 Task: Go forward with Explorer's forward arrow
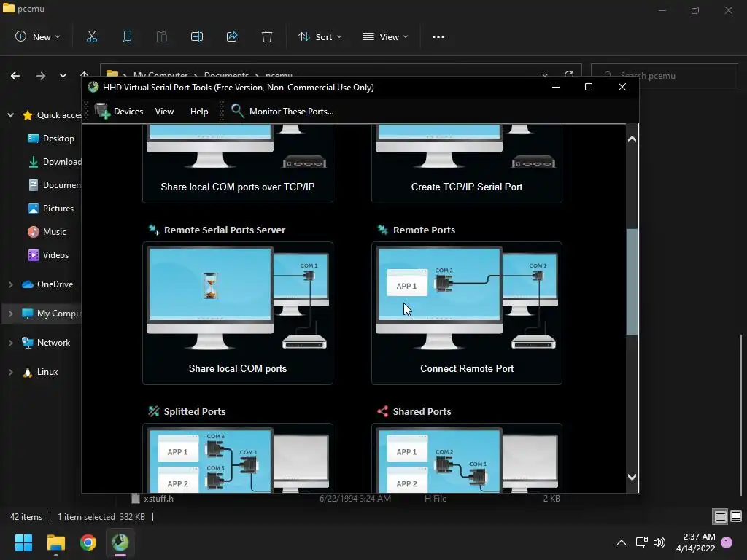[41, 76]
